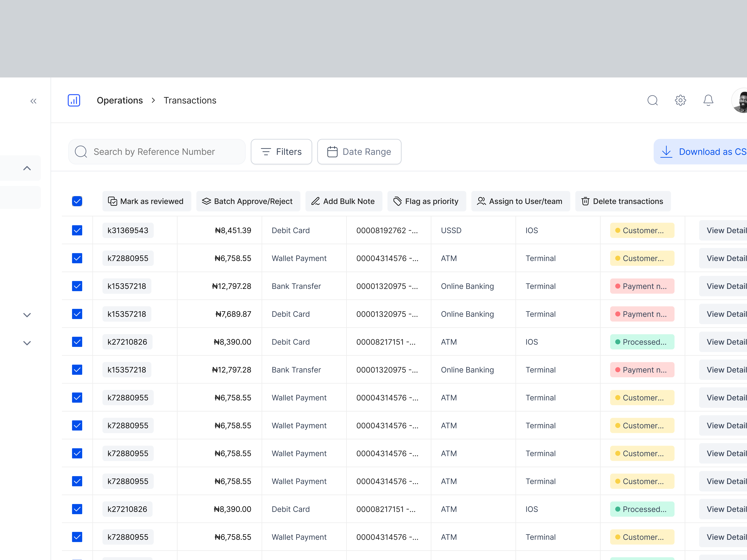The height and width of the screenshot is (560, 747).
Task: Click Batch Approve/Reject
Action: 248,201
